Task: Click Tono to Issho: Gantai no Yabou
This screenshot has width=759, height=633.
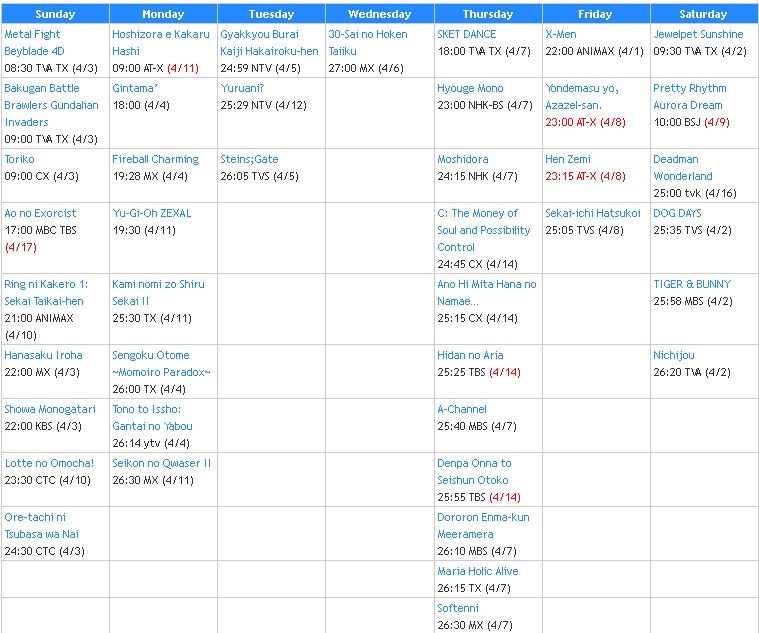Action: coord(152,418)
